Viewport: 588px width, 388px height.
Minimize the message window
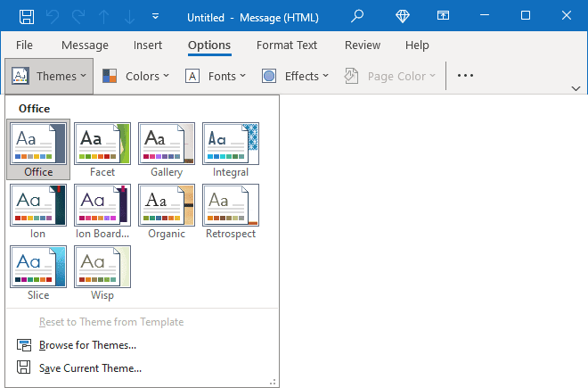point(485,15)
